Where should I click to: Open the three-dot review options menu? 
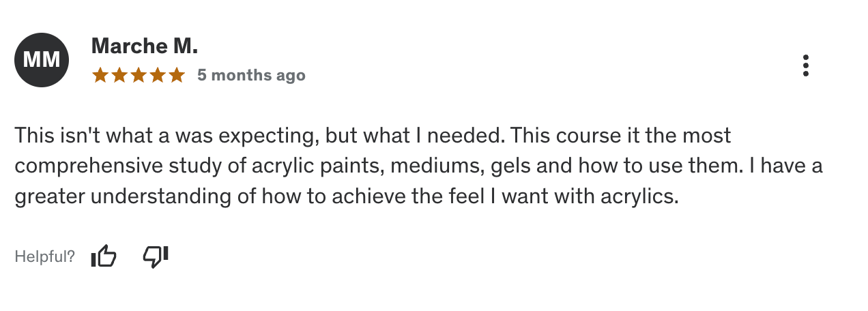806,65
